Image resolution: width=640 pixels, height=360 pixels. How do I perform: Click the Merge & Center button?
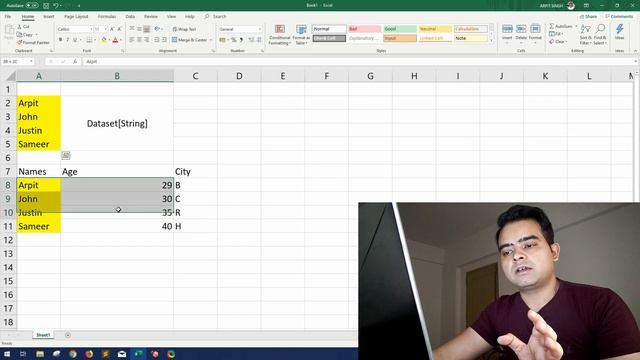pyautogui.click(x=190, y=40)
